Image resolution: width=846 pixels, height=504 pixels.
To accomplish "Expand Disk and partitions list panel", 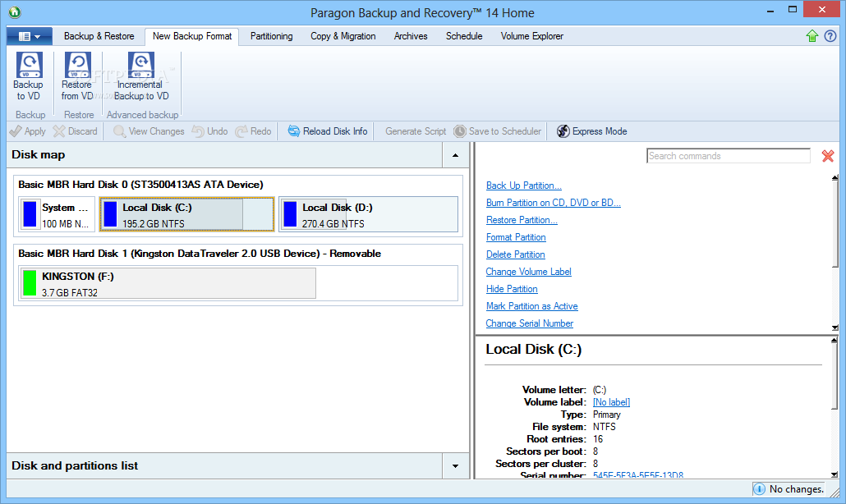I will point(455,465).
